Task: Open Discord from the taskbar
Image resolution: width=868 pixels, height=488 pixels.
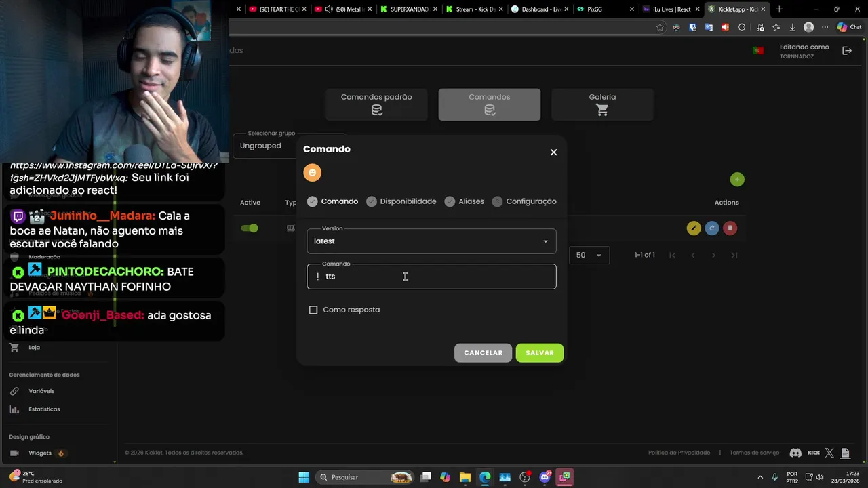Action: pyautogui.click(x=545, y=477)
